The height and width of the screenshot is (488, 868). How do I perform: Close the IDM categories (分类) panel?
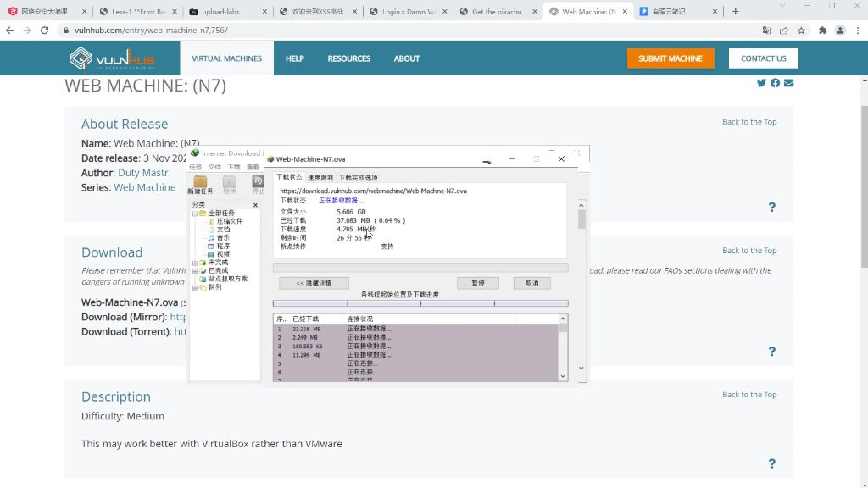point(255,205)
